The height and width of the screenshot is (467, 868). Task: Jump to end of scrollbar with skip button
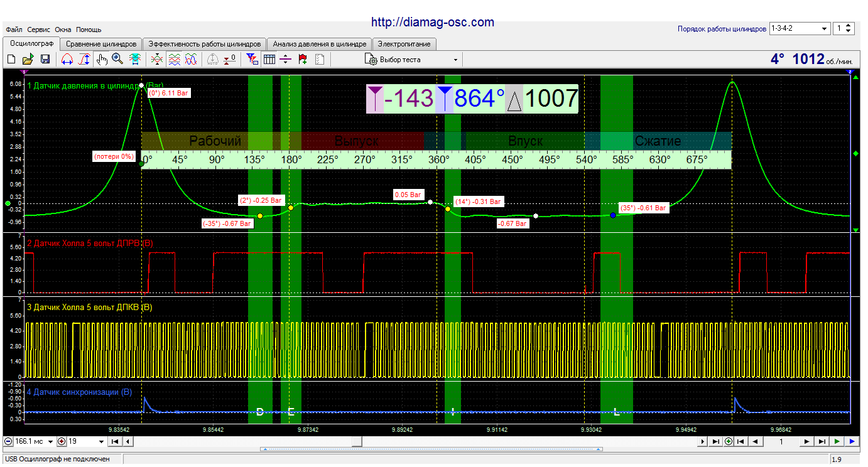coord(715,442)
